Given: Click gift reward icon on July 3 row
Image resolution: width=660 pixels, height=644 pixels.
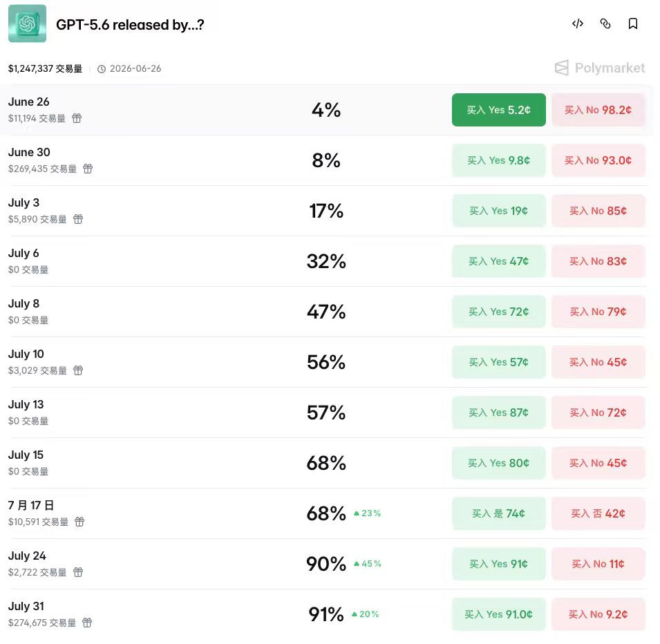Looking at the screenshot, I should point(78,219).
